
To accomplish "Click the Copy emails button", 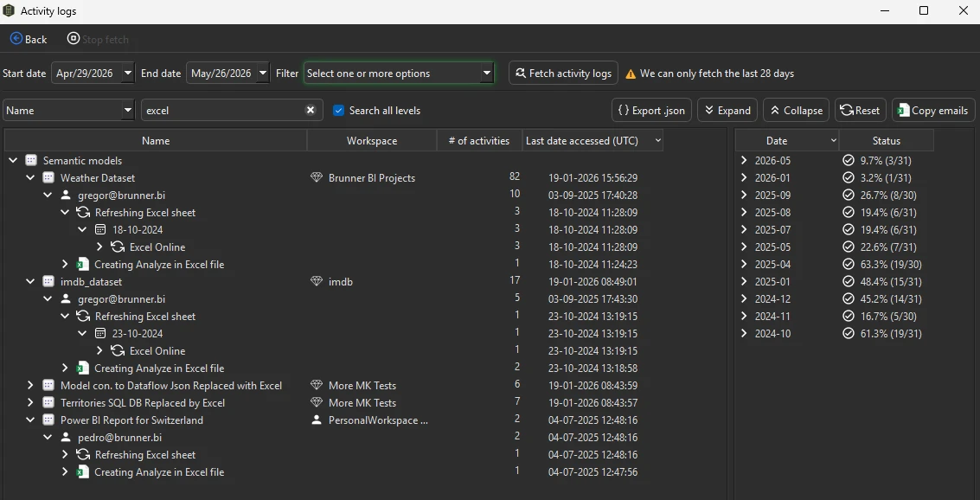I will pyautogui.click(x=933, y=111).
